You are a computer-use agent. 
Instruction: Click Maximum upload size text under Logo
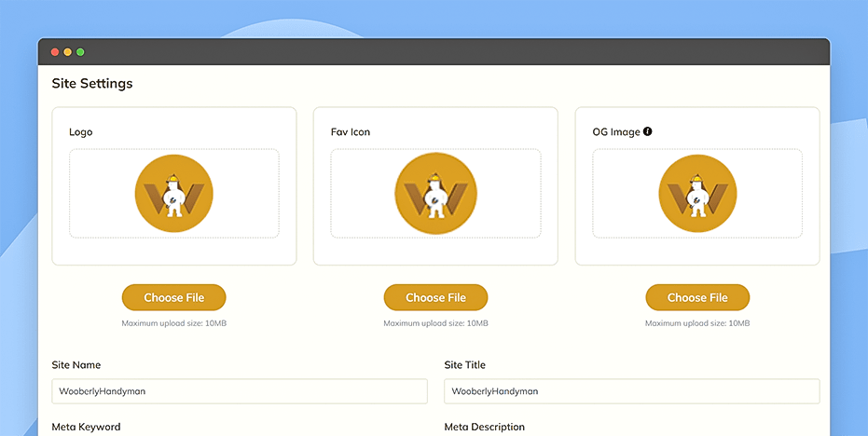click(x=173, y=323)
